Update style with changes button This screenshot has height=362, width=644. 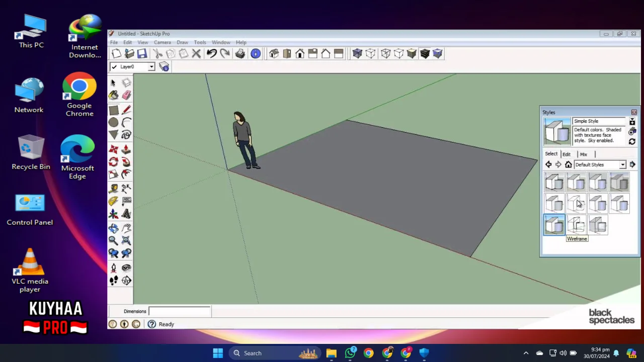pos(632,142)
